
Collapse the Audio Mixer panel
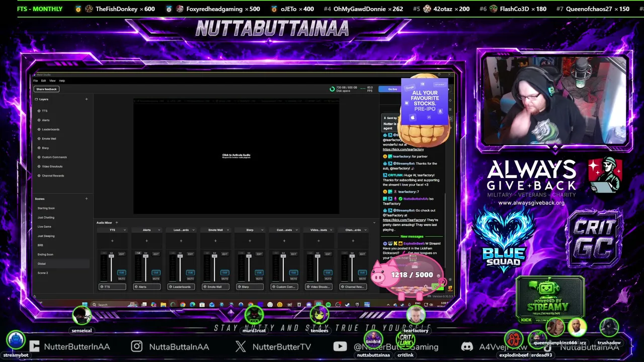[374, 223]
